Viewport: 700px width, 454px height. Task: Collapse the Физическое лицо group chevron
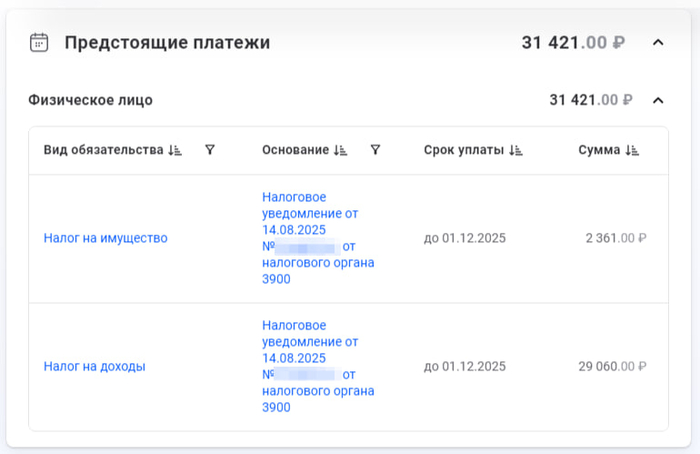657,100
